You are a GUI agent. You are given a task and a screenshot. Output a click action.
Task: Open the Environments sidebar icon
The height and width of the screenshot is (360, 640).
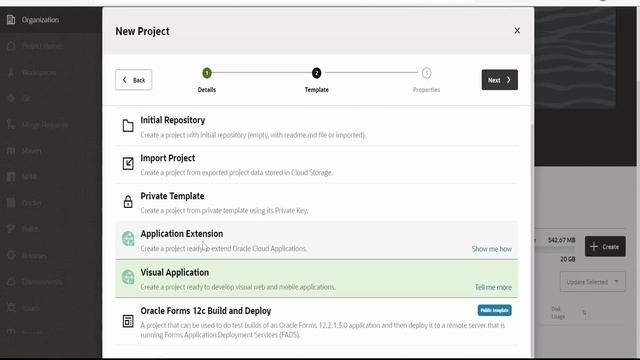pyautogui.click(x=11, y=282)
